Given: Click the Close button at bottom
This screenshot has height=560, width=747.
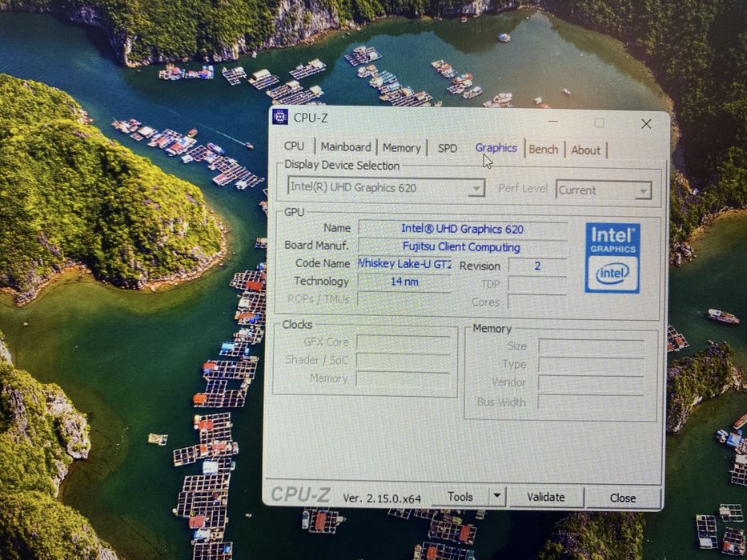Looking at the screenshot, I should pyautogui.click(x=623, y=498).
